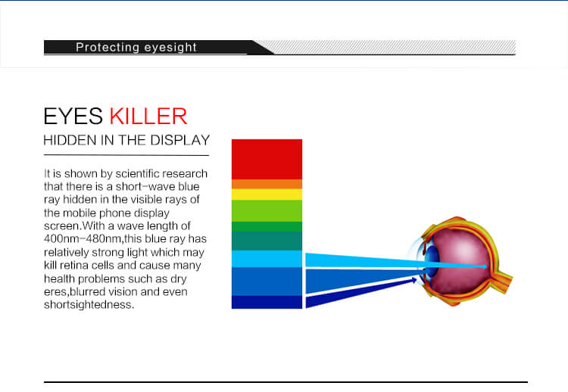Click the "HIDDEN IN THE DISPLAY" subheading
Image resolution: width=568 pixels, height=392 pixels.
pos(126,141)
